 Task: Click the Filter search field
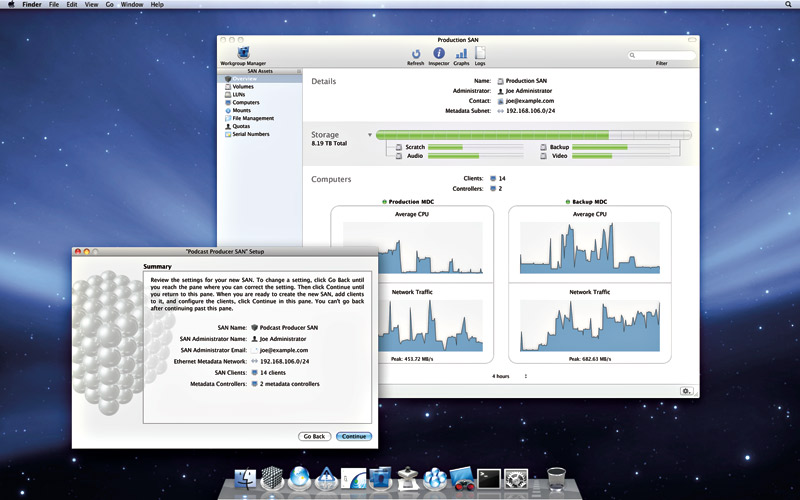click(x=662, y=54)
